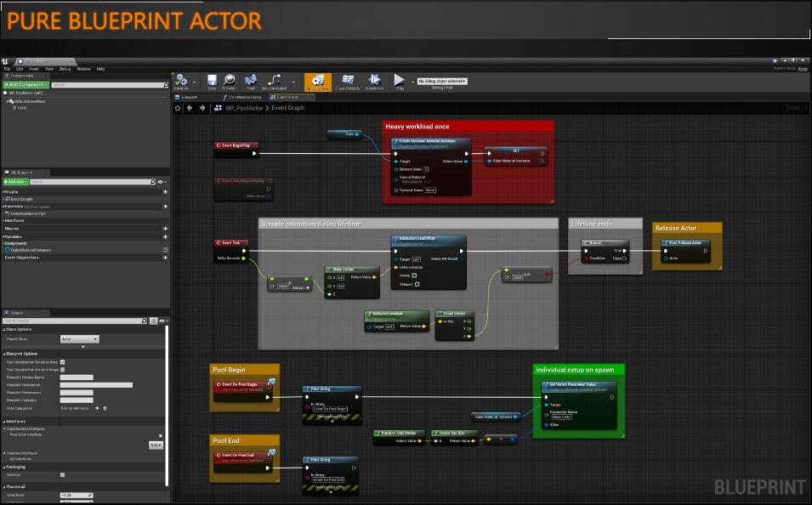
Task: Toggle Run Construction Script on Drag checkbox
Action: pos(63,362)
